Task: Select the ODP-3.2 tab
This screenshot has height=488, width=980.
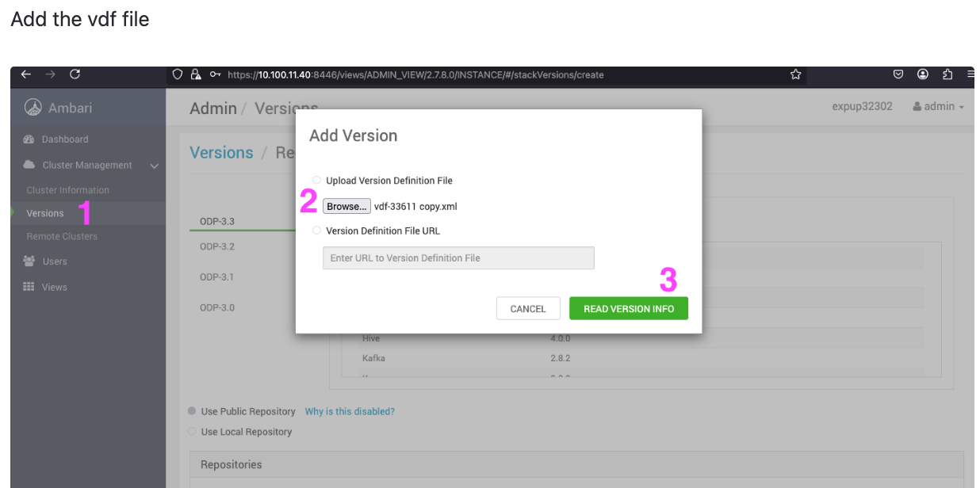Action: [217, 246]
